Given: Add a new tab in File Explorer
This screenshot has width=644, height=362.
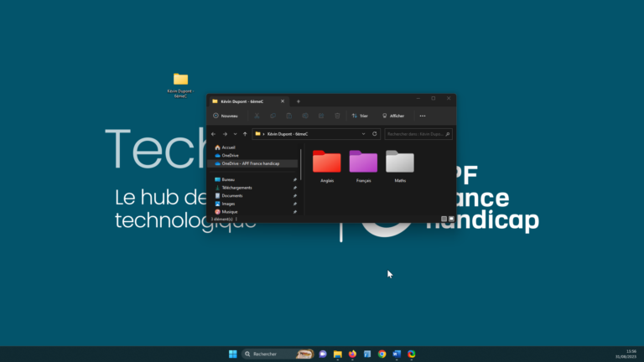Looking at the screenshot, I should click(298, 101).
